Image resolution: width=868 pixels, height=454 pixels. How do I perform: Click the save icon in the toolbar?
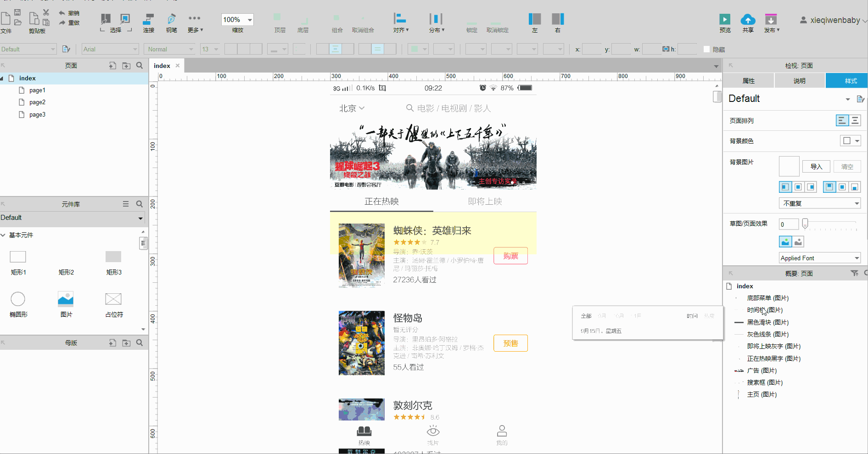pyautogui.click(x=17, y=12)
